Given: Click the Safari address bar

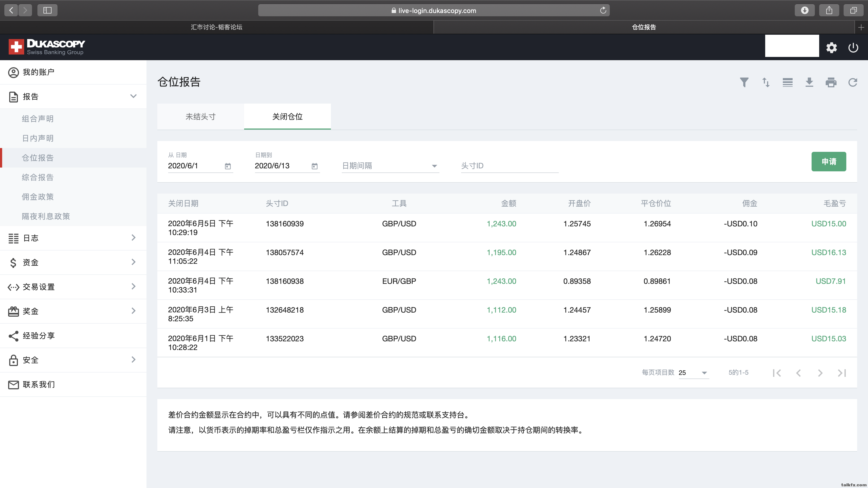Looking at the screenshot, I should 434,11.
